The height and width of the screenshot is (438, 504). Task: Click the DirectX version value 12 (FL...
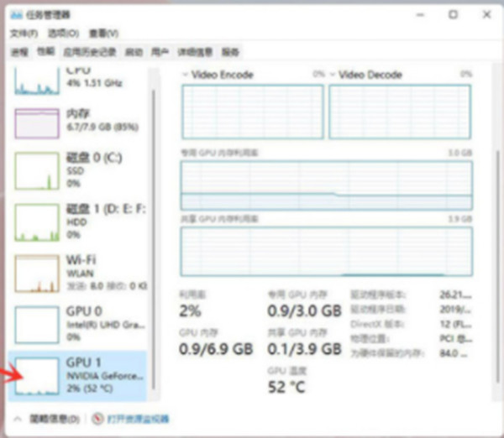point(455,324)
